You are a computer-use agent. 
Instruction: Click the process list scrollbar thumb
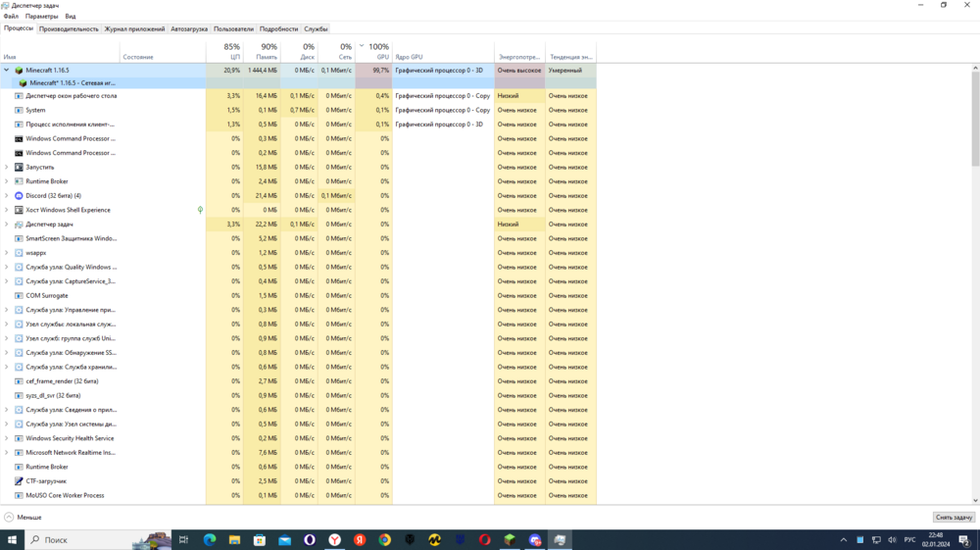pos(976,119)
